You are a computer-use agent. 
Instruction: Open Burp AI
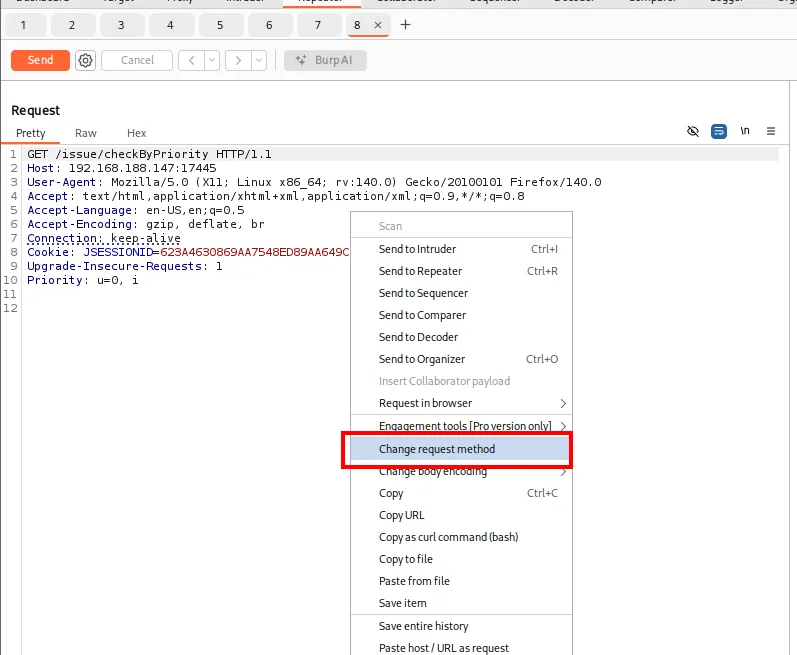pos(325,60)
